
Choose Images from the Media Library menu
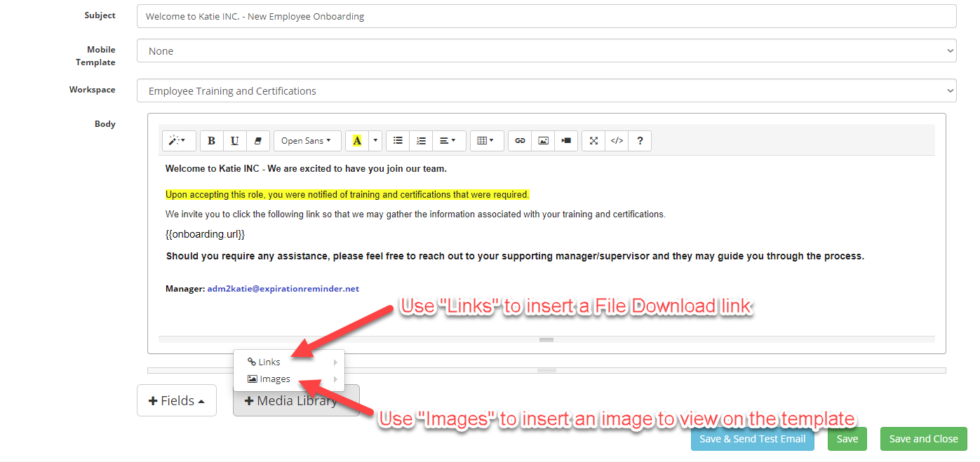(x=289, y=379)
